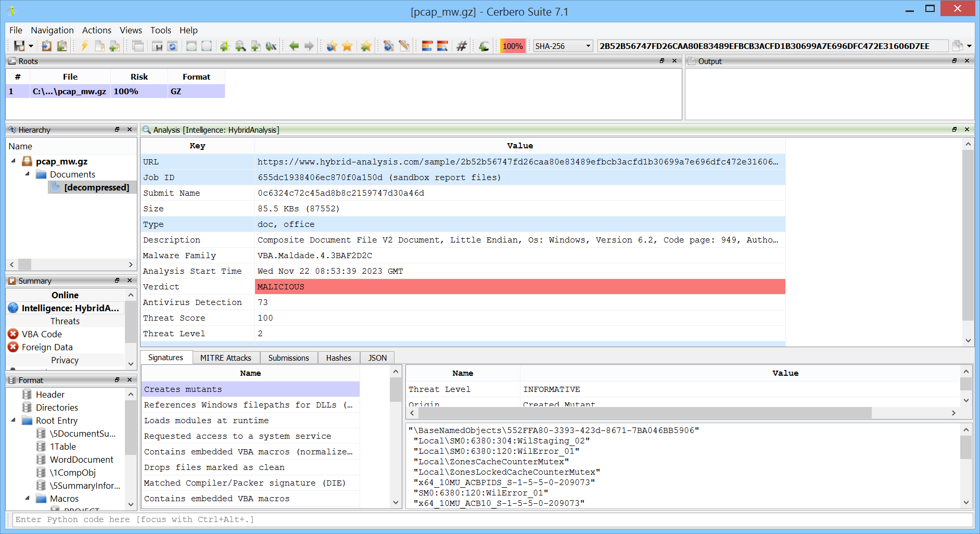Toggle floating mode of the Hierarchy panel
Image resolution: width=980 pixels, height=534 pixels.
pos(117,130)
